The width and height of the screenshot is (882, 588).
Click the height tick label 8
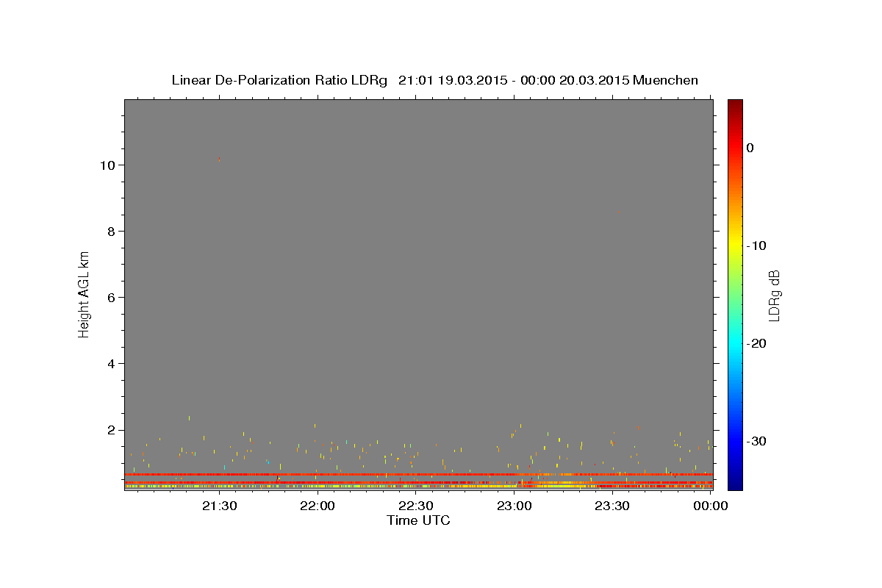[112, 231]
